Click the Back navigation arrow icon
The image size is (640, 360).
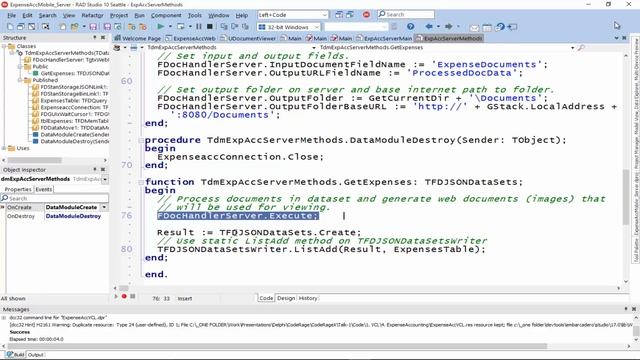click(429, 27)
